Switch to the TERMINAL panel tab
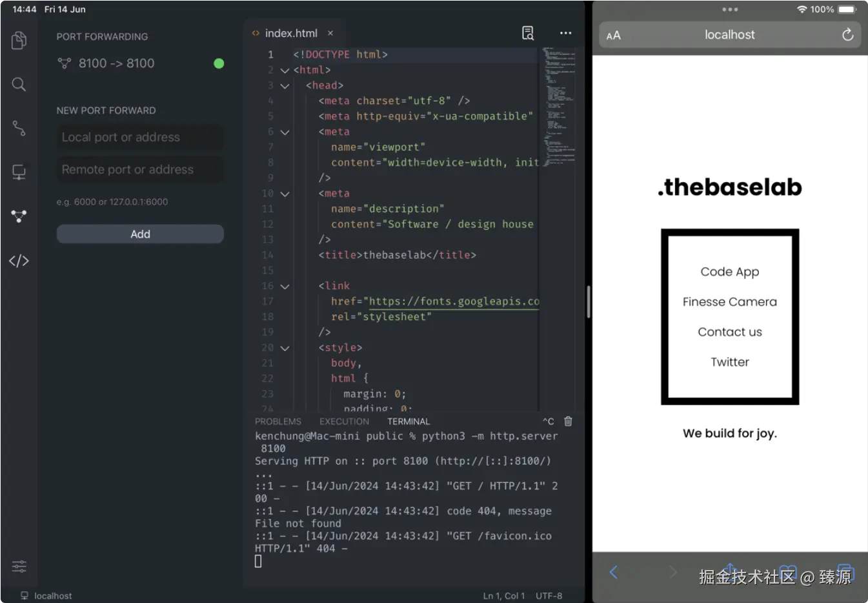This screenshot has width=868, height=603. coord(409,422)
